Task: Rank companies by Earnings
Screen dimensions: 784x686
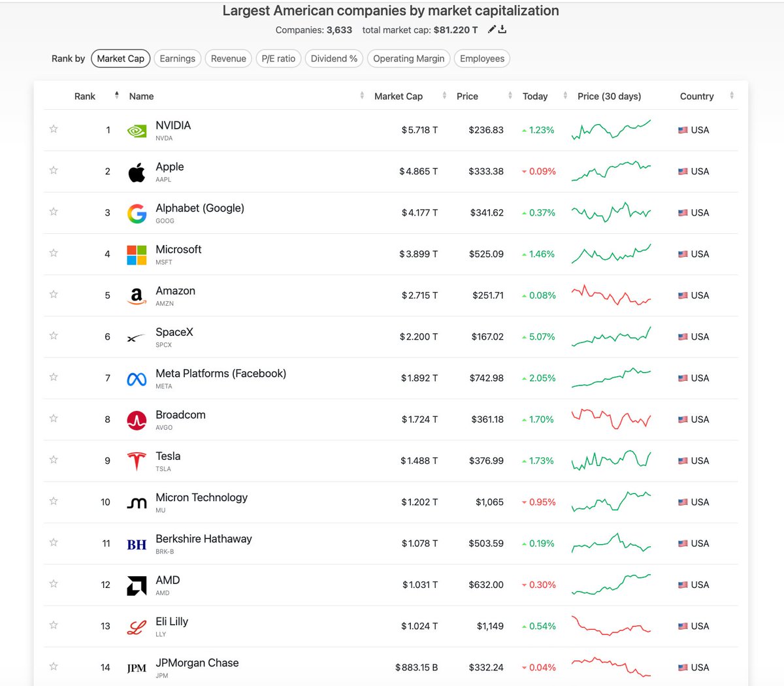Action: [x=178, y=58]
